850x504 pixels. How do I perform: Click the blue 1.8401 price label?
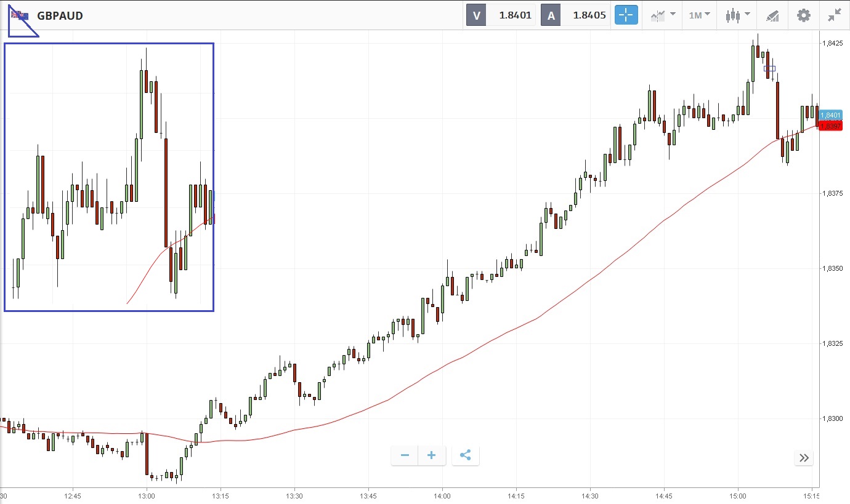[x=830, y=115]
